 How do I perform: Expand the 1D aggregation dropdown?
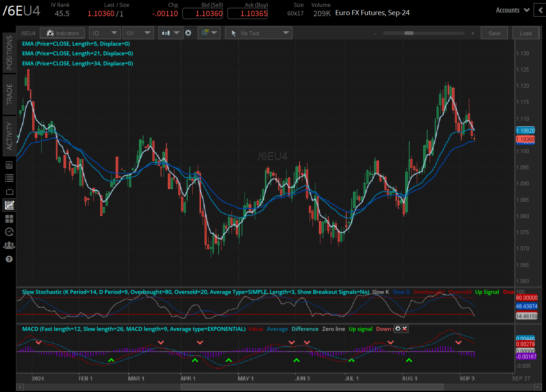point(105,33)
